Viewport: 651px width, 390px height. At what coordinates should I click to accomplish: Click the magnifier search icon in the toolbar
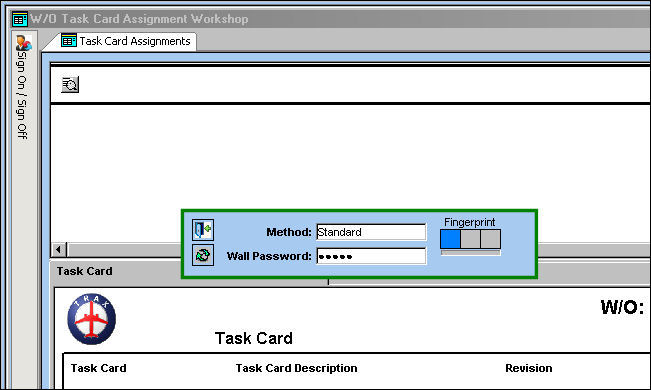pyautogui.click(x=70, y=85)
